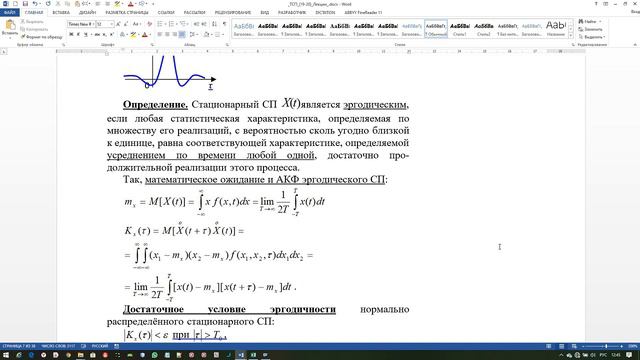Switch to print layout view icon
This screenshot has height=360, width=640.
point(561,346)
